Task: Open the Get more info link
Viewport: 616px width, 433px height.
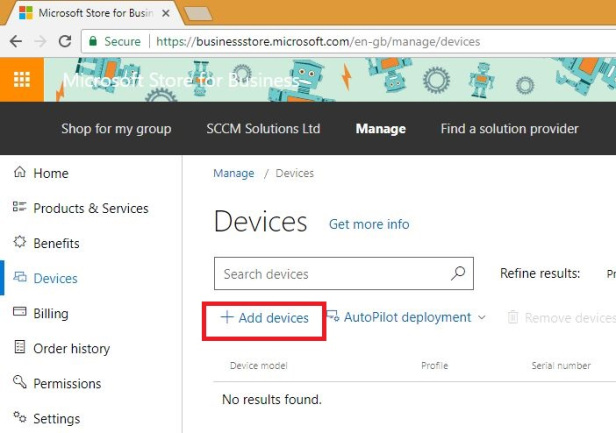Action: (369, 224)
